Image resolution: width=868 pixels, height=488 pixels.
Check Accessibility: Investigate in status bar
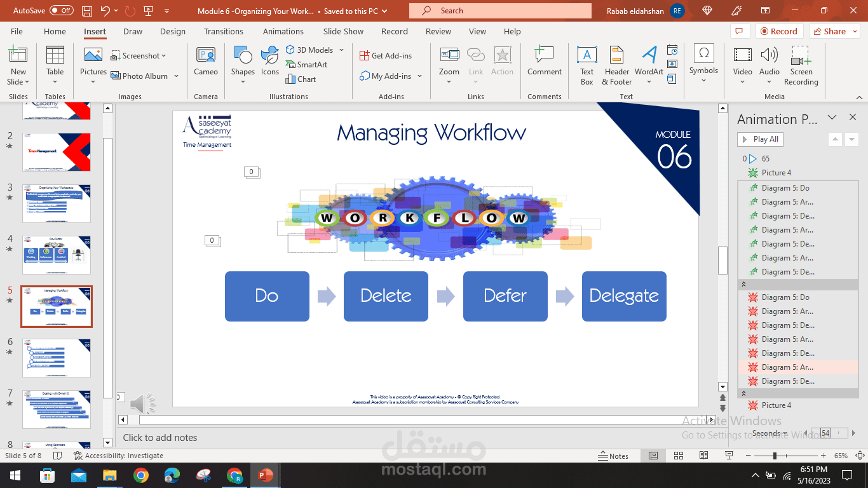[118, 456]
